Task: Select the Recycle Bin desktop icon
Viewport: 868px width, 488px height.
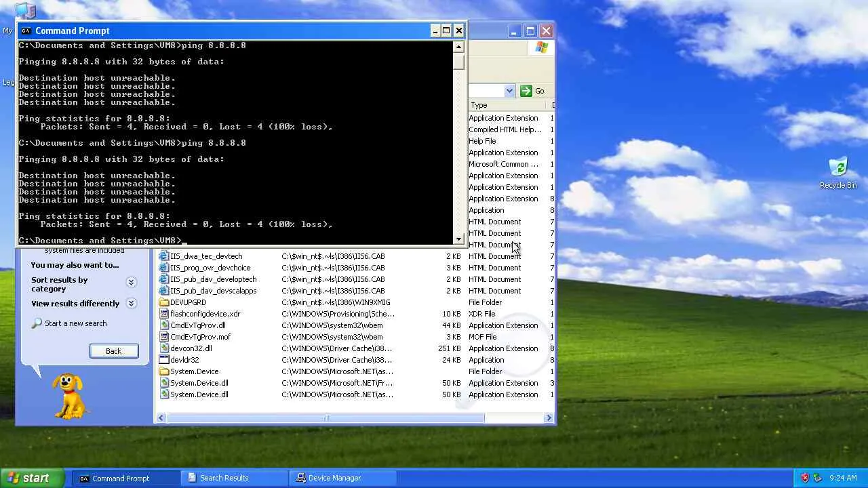Action: point(838,167)
